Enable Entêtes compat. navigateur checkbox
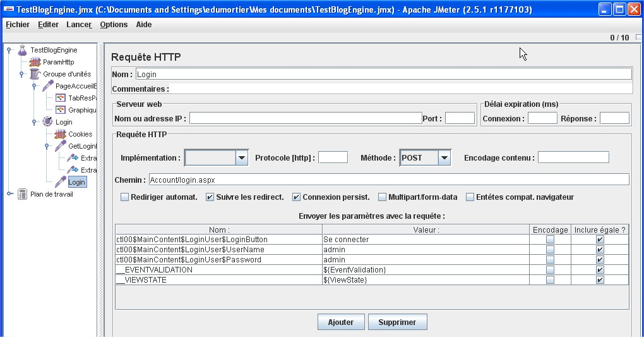Viewport: 644px width, 337px height. 470,197
